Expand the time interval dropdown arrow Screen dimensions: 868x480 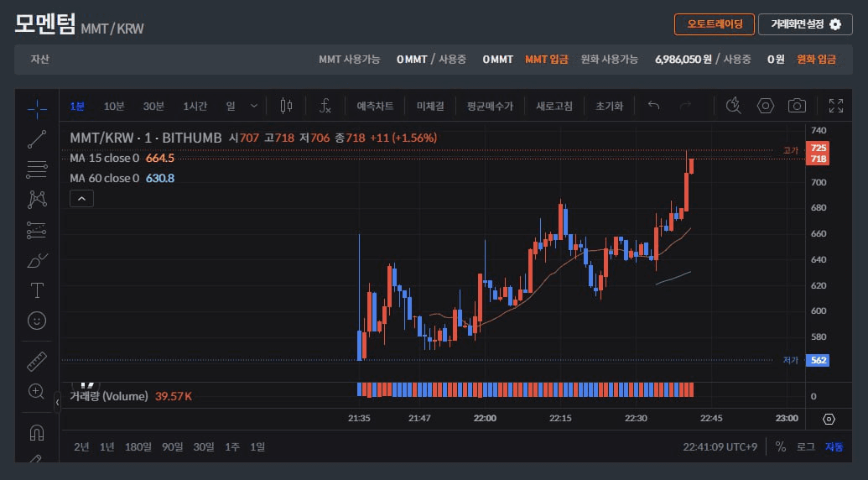(254, 106)
